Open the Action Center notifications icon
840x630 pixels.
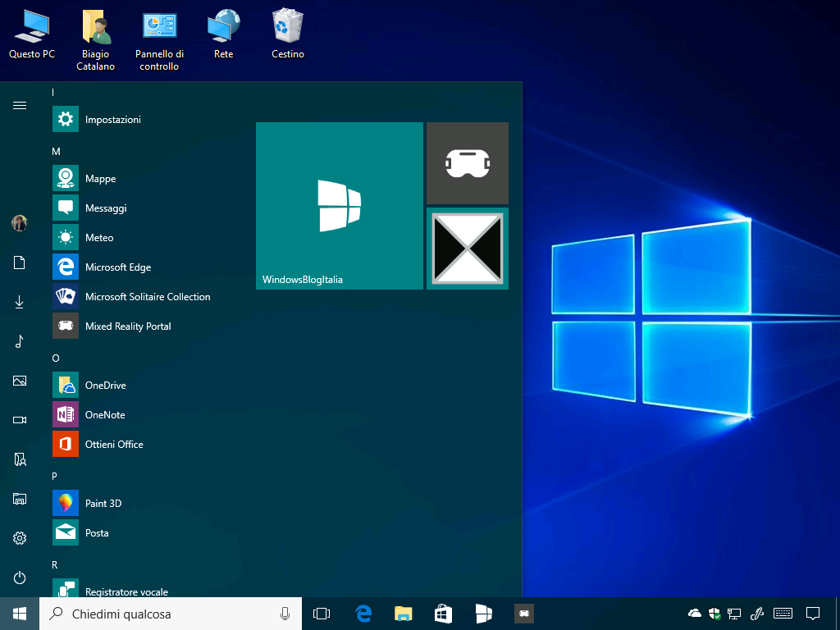point(813,614)
